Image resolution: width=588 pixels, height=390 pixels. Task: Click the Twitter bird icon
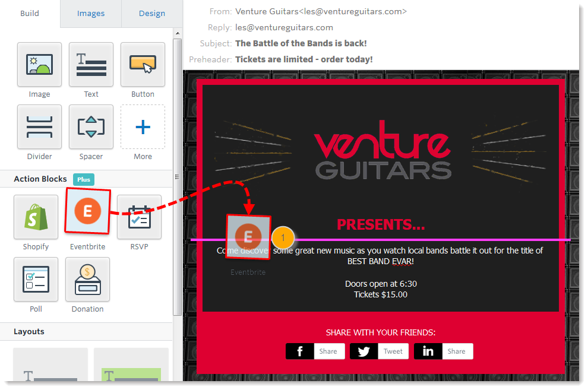coord(363,351)
